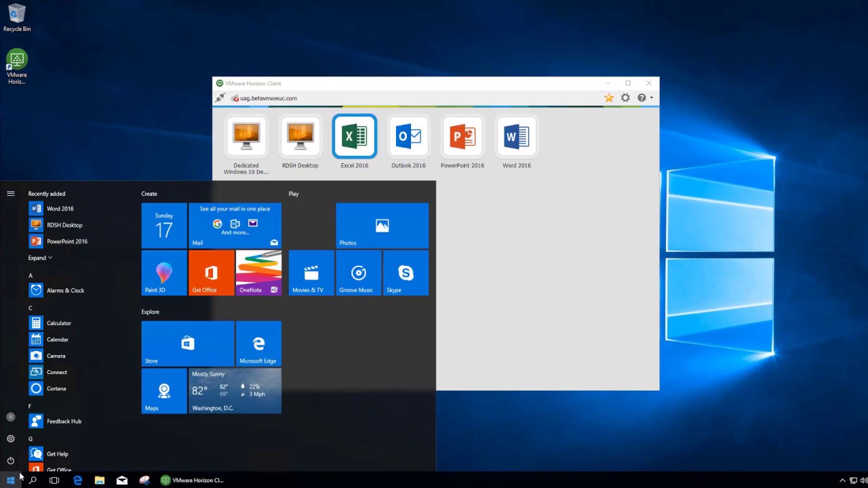868x488 pixels.
Task: Open Horizon Client settings gear
Action: [x=625, y=98]
